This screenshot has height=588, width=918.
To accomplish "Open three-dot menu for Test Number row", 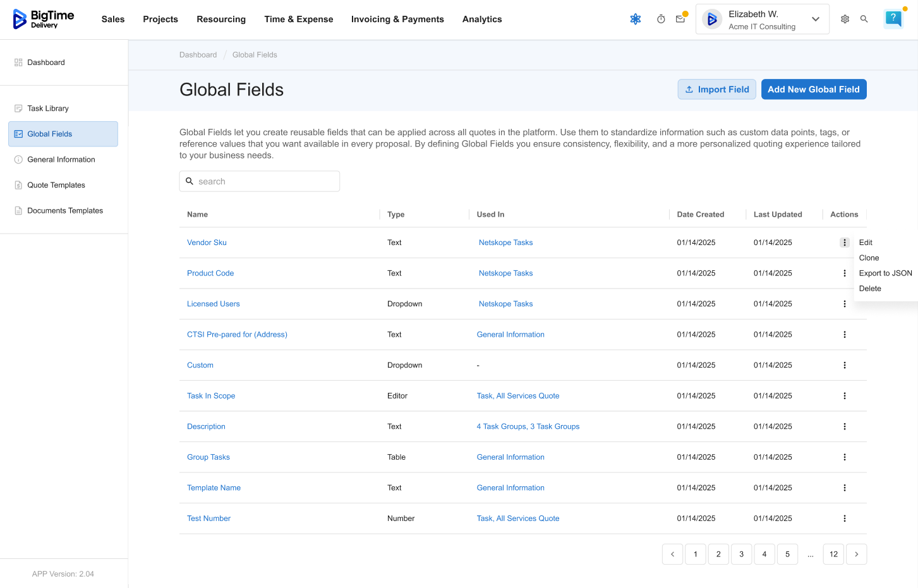I will [844, 519].
